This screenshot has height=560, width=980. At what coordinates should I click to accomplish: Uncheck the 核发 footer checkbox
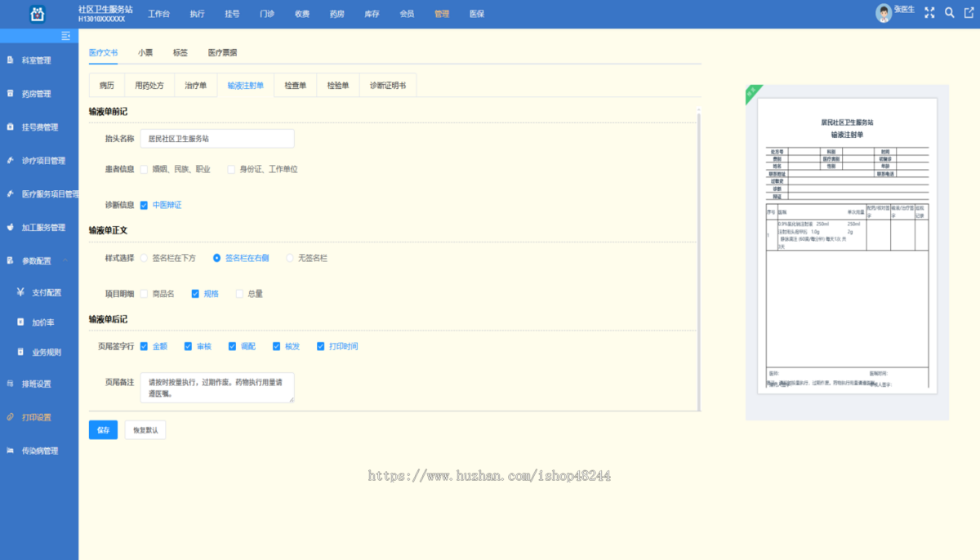pyautogui.click(x=276, y=346)
